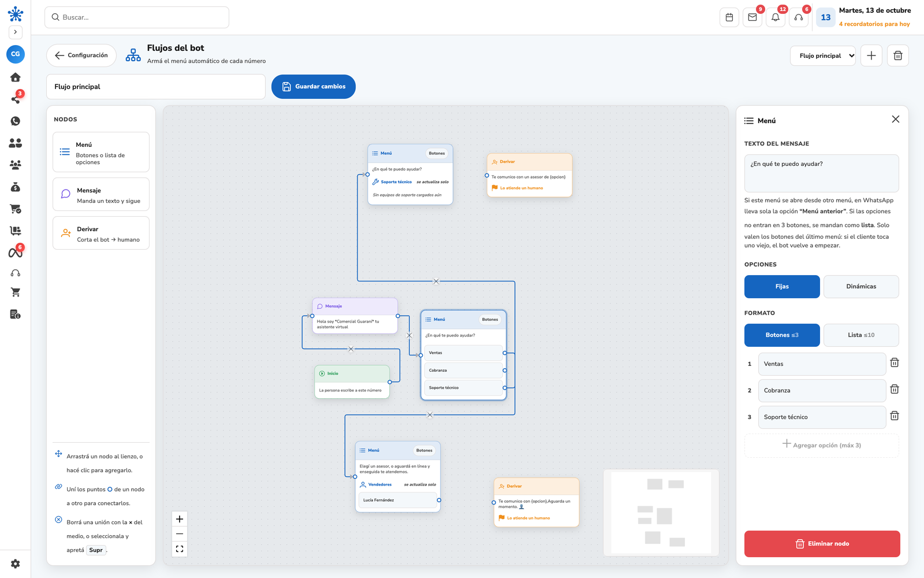The width and height of the screenshot is (924, 578).
Task: Select Dinámicas options mode
Action: click(861, 287)
